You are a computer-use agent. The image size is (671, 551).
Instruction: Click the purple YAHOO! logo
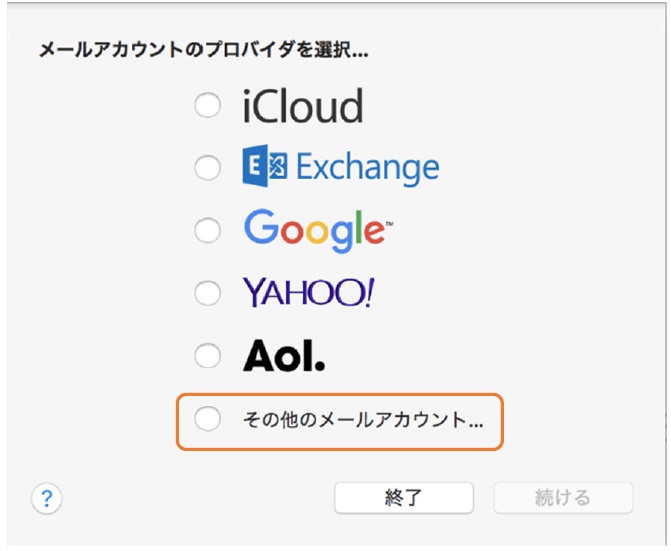[309, 293]
